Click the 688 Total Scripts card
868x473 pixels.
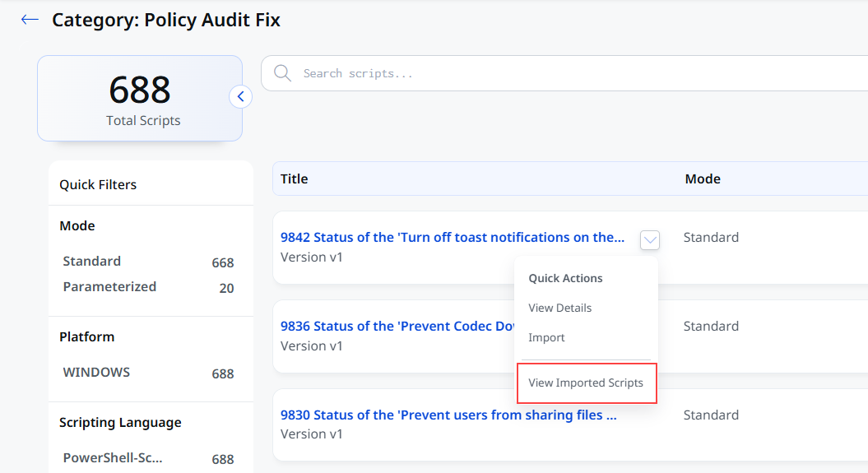tap(140, 99)
